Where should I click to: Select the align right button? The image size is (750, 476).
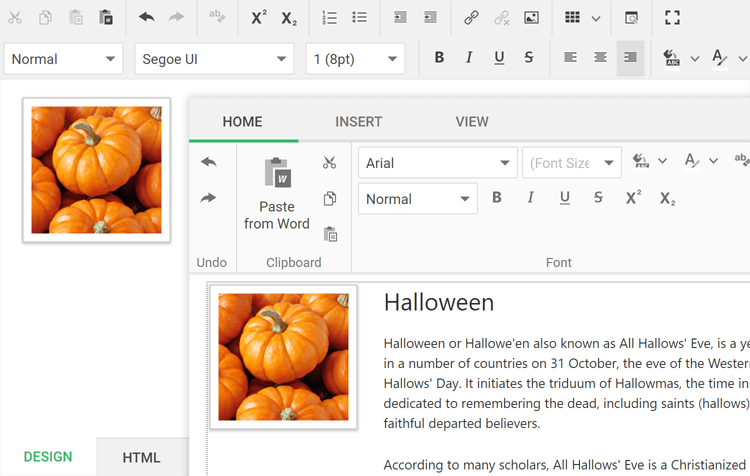click(x=630, y=58)
